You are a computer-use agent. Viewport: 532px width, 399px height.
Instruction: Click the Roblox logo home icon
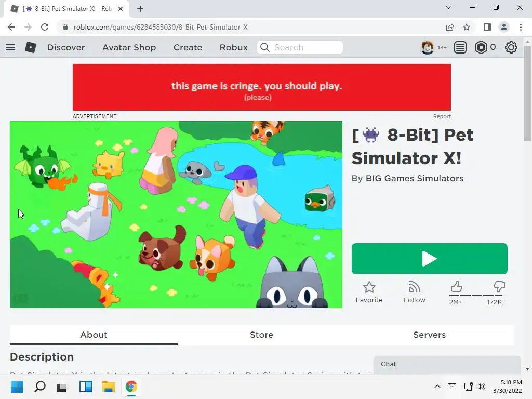tap(31, 47)
